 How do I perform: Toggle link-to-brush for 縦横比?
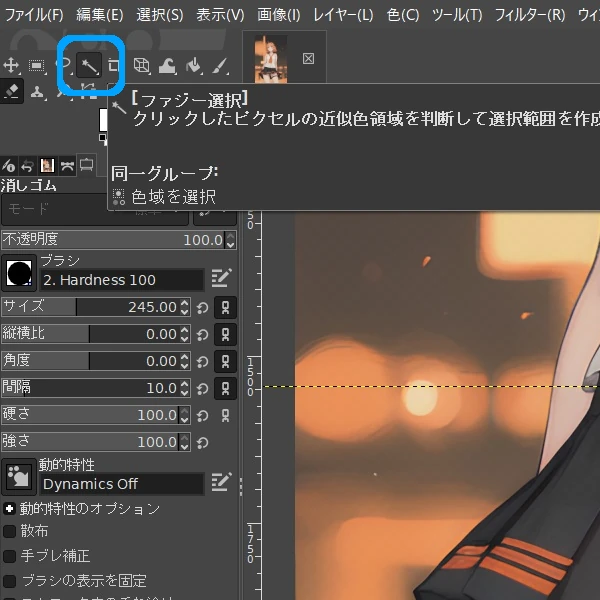225,334
